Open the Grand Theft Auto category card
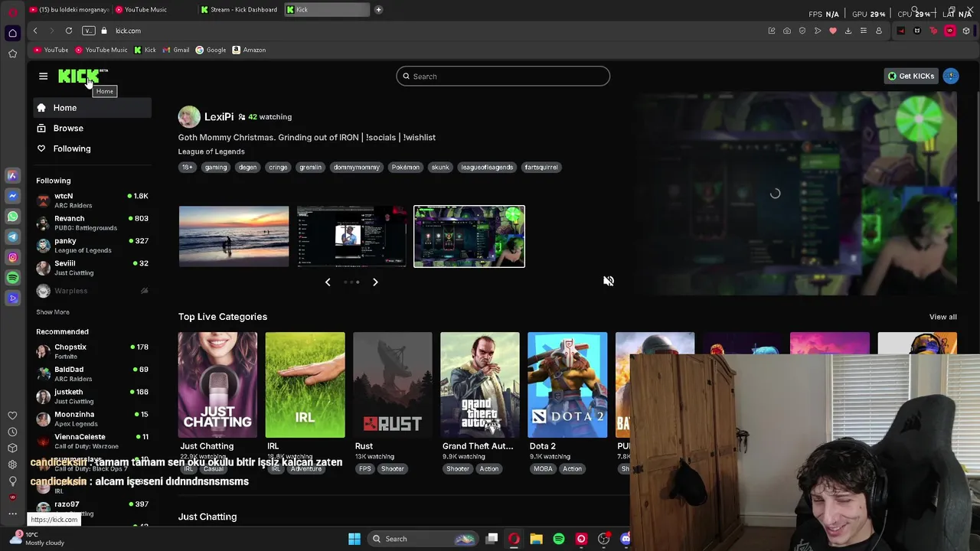Viewport: 980px width, 551px height. pyautogui.click(x=479, y=385)
